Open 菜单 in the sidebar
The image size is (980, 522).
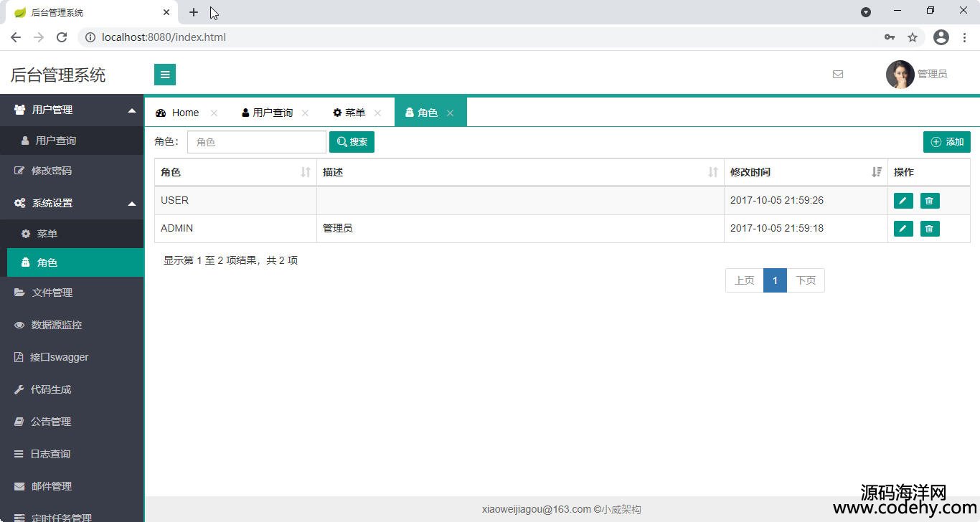(72, 234)
